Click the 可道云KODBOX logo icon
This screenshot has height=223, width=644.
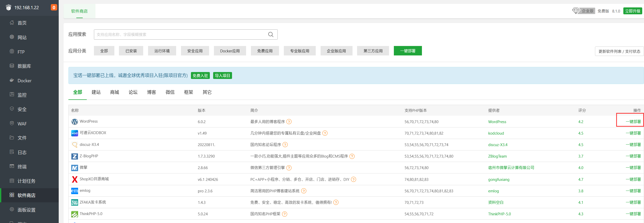[x=75, y=133]
